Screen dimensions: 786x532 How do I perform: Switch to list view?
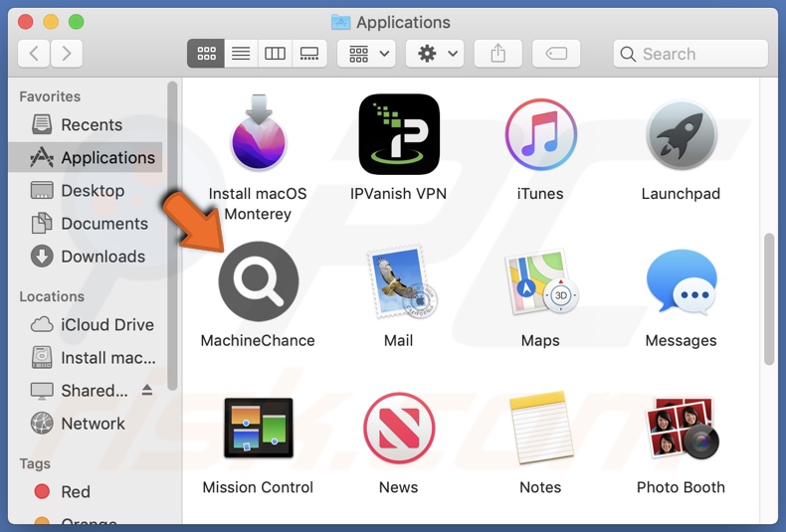click(241, 54)
